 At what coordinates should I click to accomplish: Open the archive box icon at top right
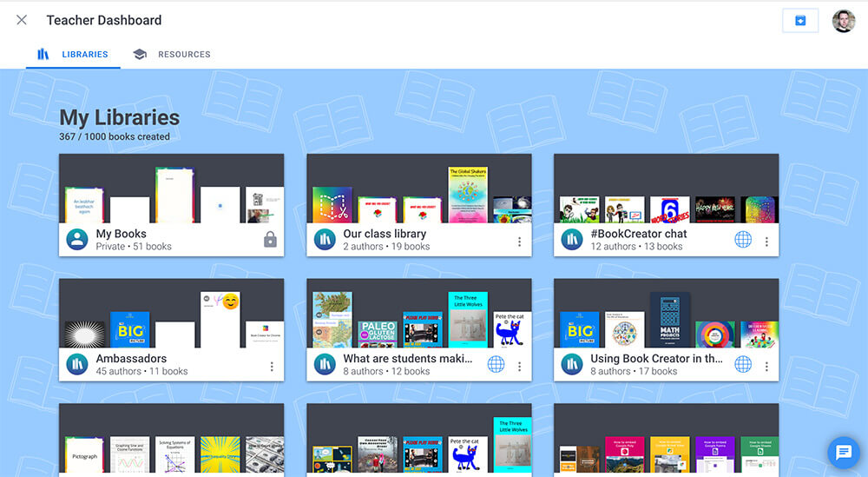tap(800, 21)
